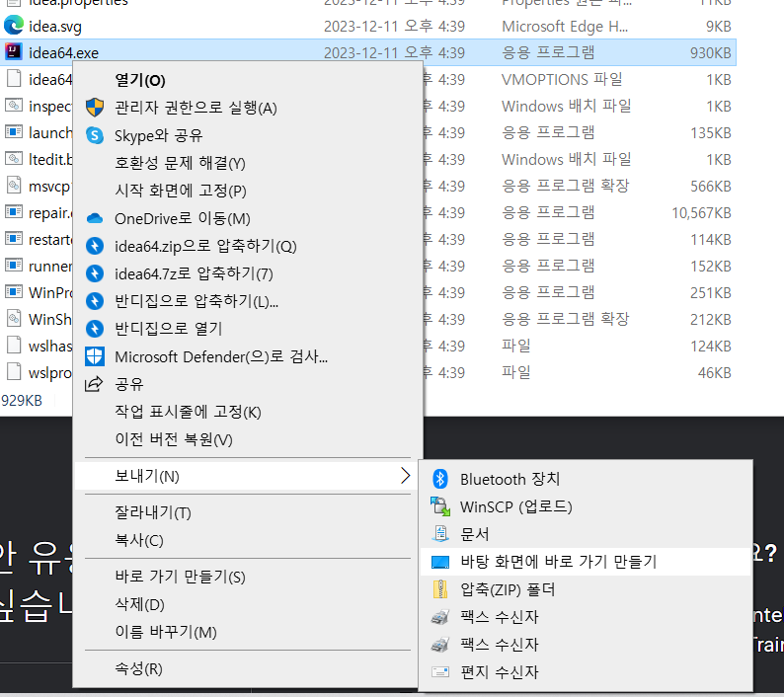Select 이름 바꾸기(M)

pyautogui.click(x=166, y=632)
